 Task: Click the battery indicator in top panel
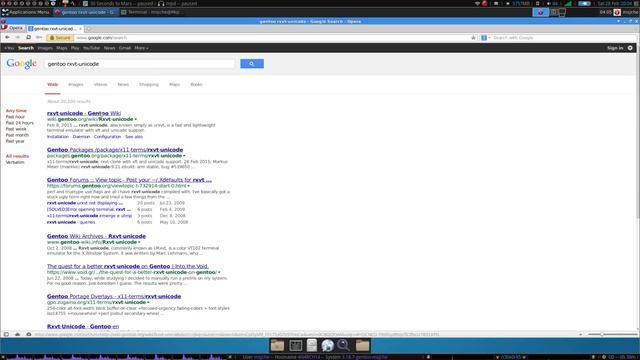[x=584, y=3]
